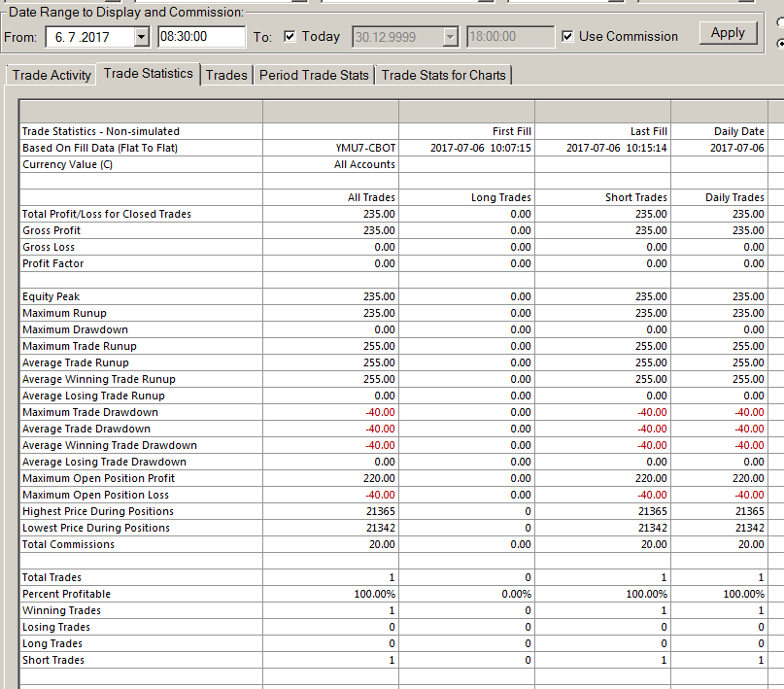Image resolution: width=784 pixels, height=689 pixels.
Task: Toggle the Today checkbox
Action: [290, 36]
